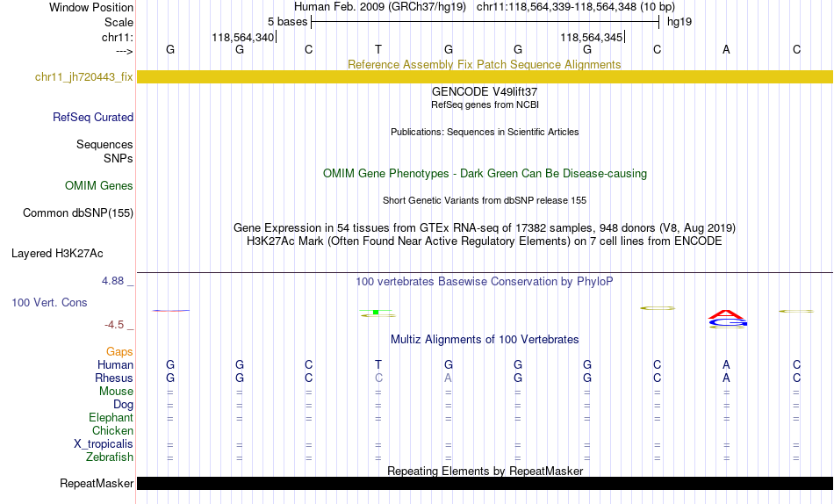834x504 pixels.
Task: Click the Dog species row label
Action: [124, 405]
